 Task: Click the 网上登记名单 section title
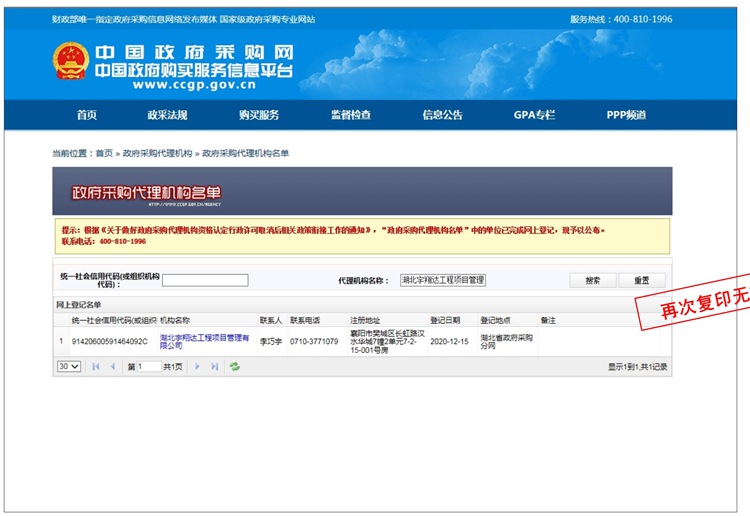point(79,305)
